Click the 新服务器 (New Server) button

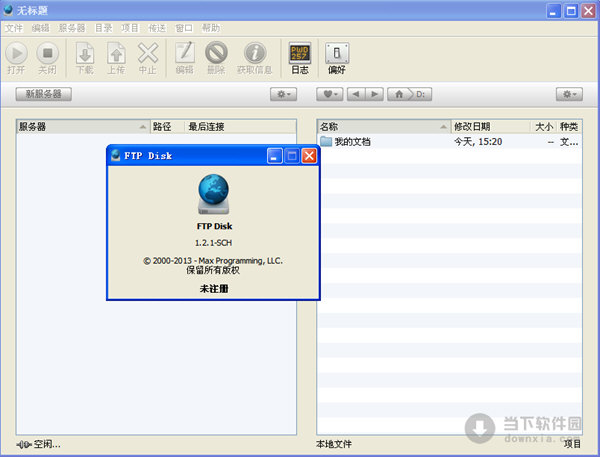pos(44,94)
